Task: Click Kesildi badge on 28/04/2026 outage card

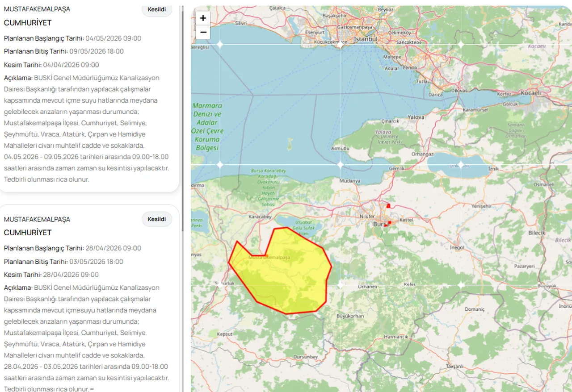Action: pyautogui.click(x=157, y=219)
